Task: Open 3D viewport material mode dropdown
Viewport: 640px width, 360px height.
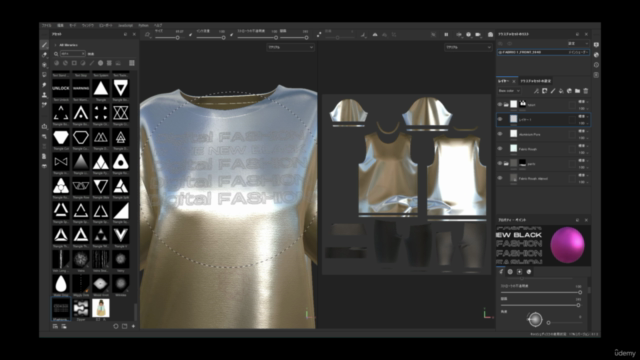Action: click(x=291, y=47)
